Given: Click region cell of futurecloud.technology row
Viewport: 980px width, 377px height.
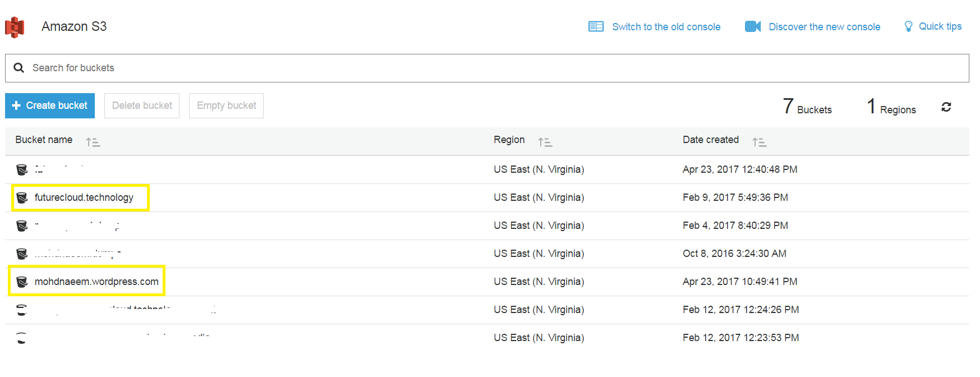Looking at the screenshot, I should [x=539, y=197].
